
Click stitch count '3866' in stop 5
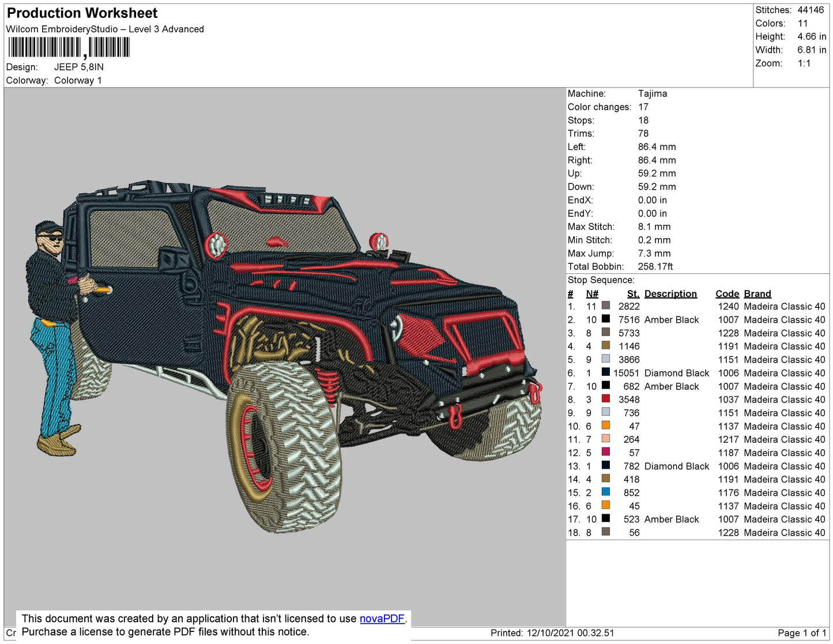pos(629,360)
